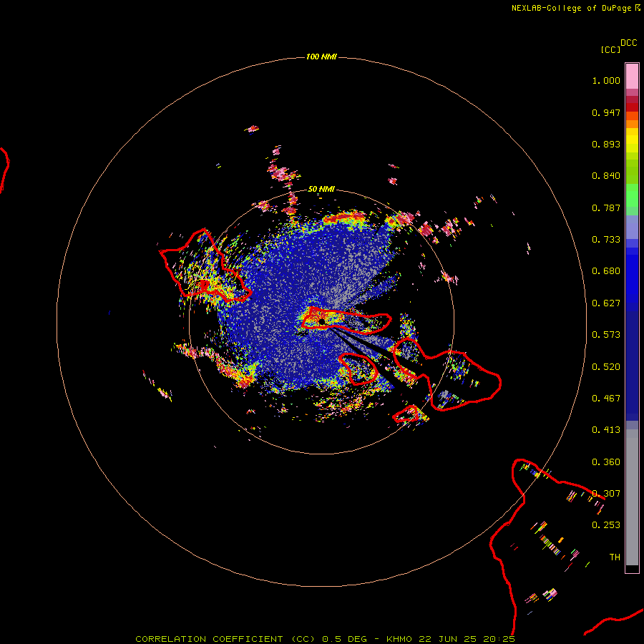The height and width of the screenshot is (644, 644).
Task: Click the 0.893 legend value
Action: (x=606, y=144)
